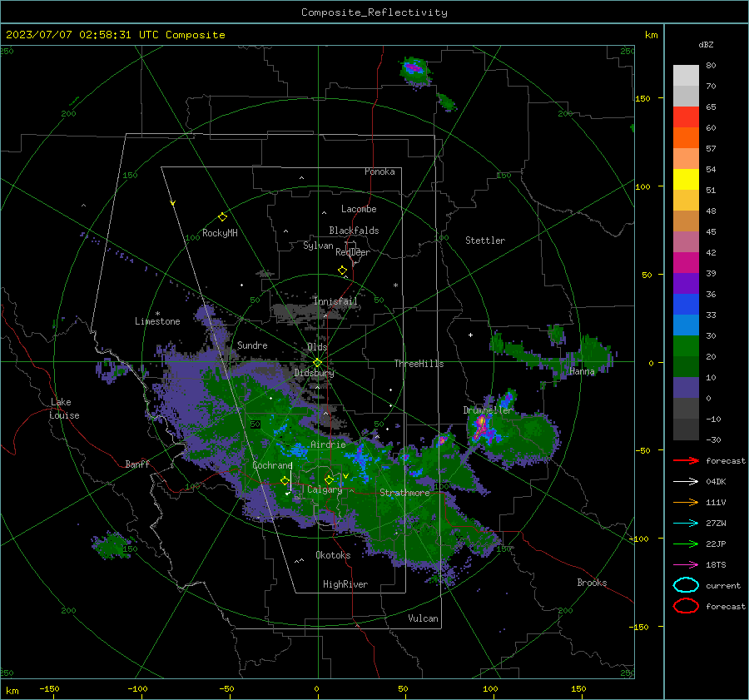The height and width of the screenshot is (700, 749).
Task: Click the Innisfail town label
Action: click(x=335, y=301)
